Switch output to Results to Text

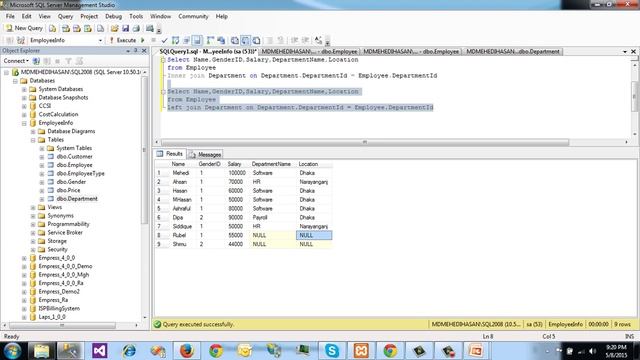click(235, 40)
